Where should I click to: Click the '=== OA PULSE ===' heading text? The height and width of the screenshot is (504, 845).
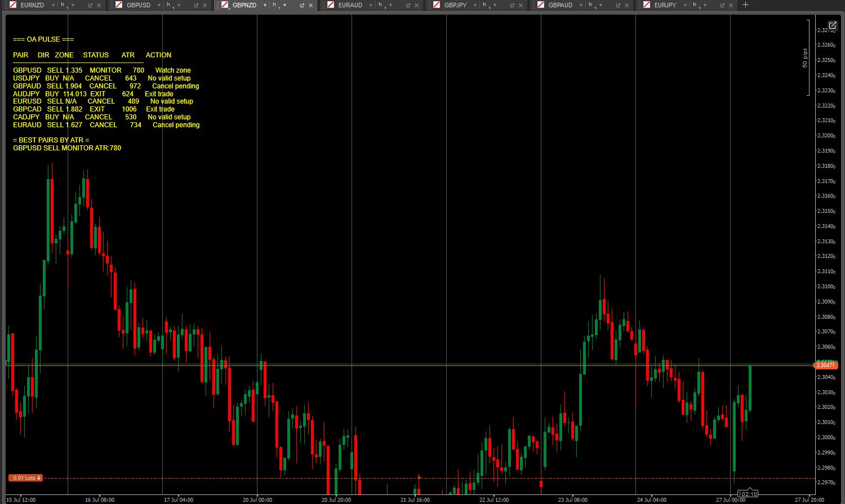(x=43, y=39)
